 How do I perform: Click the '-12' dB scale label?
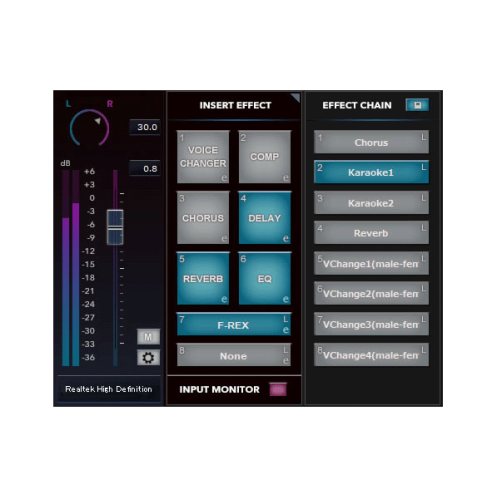click(x=89, y=251)
